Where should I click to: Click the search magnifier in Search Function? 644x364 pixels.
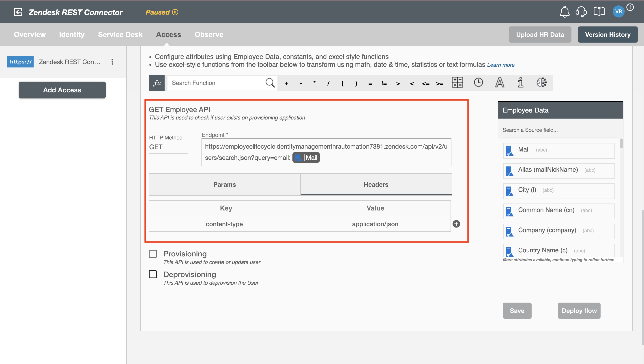[x=270, y=83]
